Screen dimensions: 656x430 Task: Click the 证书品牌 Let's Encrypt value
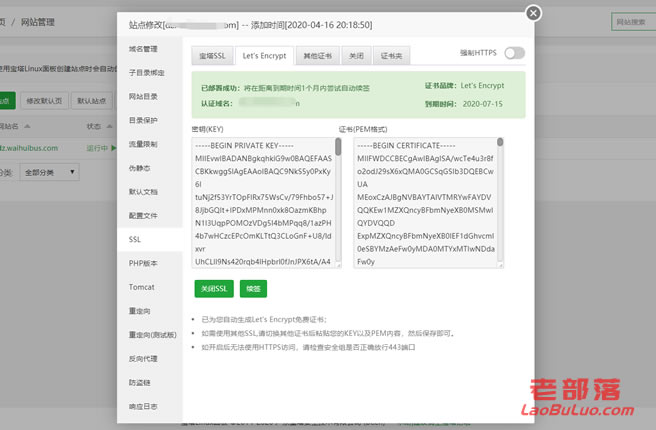(x=482, y=85)
